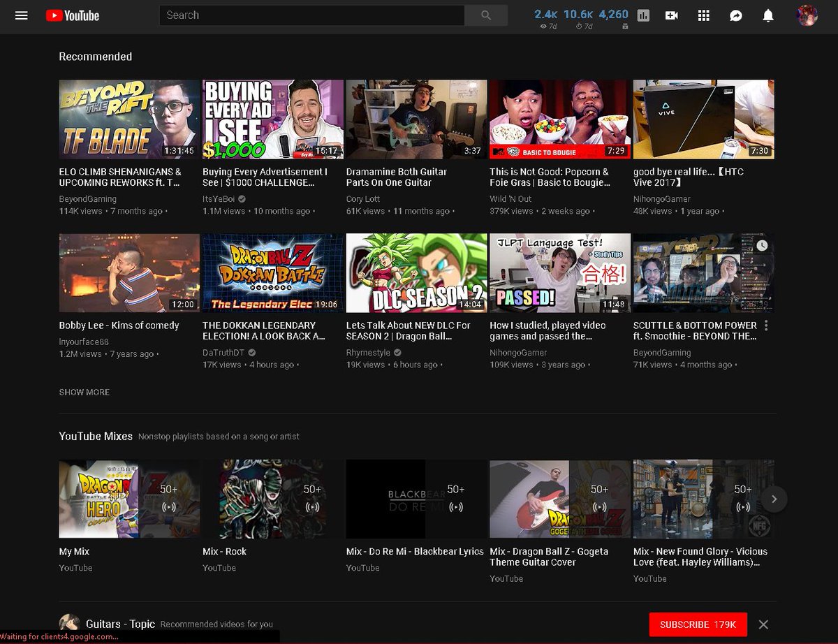838x644 pixels.
Task: Open How I studied, played video games title
Action: click(547, 330)
